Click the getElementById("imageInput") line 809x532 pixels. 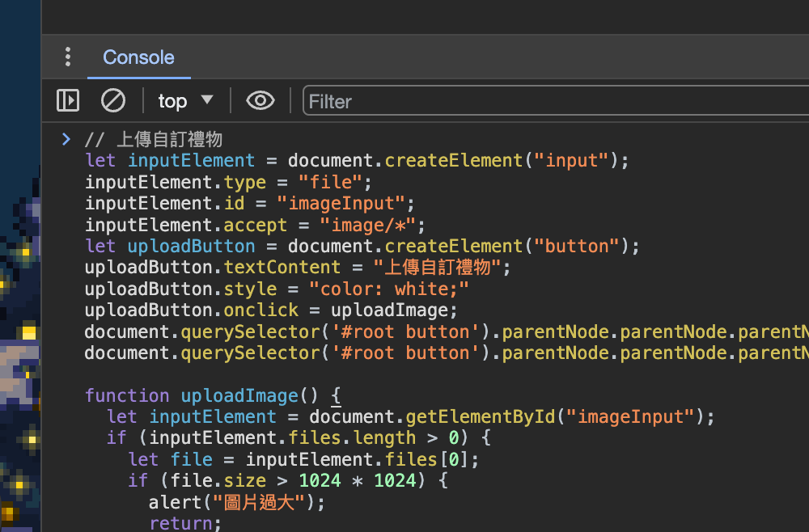411,417
